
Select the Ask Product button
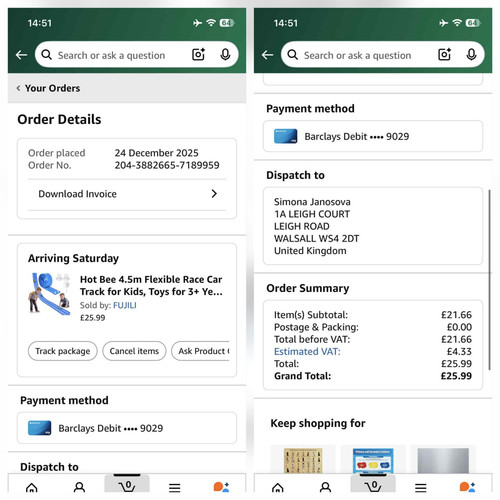[x=201, y=351]
